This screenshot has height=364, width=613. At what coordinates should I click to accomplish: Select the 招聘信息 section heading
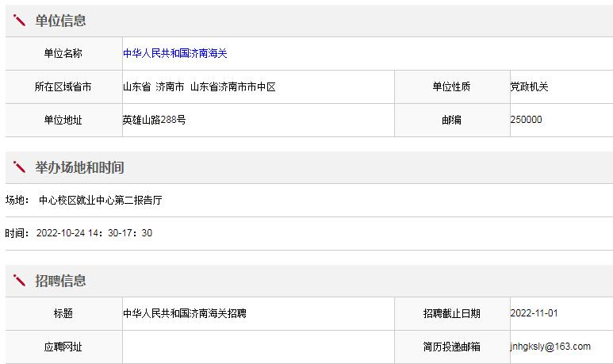pos(60,281)
